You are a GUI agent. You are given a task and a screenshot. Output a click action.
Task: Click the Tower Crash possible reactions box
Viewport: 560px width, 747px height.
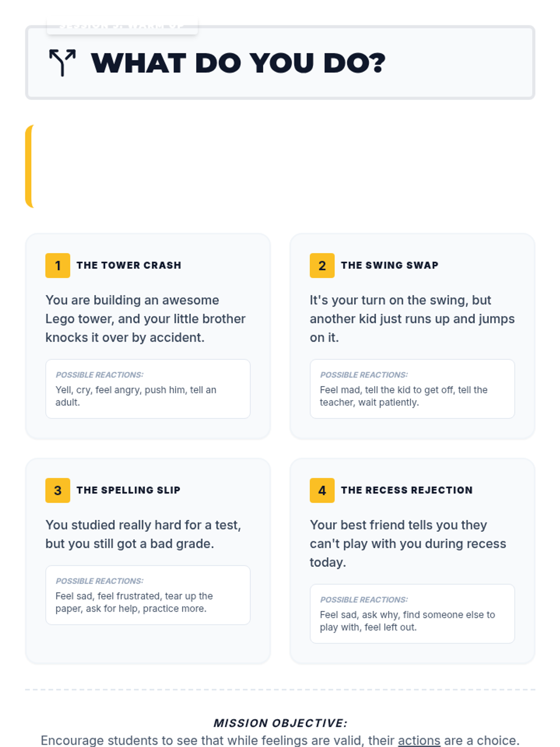[148, 389]
